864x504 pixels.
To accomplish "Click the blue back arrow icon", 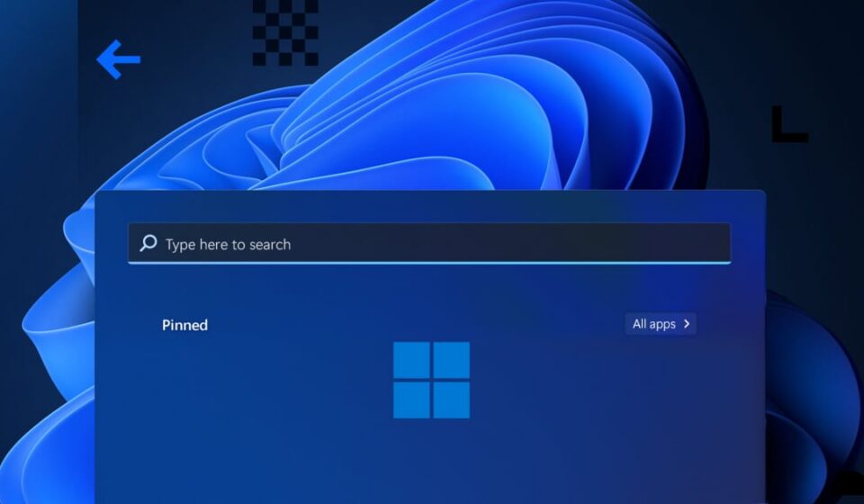I will point(118,59).
